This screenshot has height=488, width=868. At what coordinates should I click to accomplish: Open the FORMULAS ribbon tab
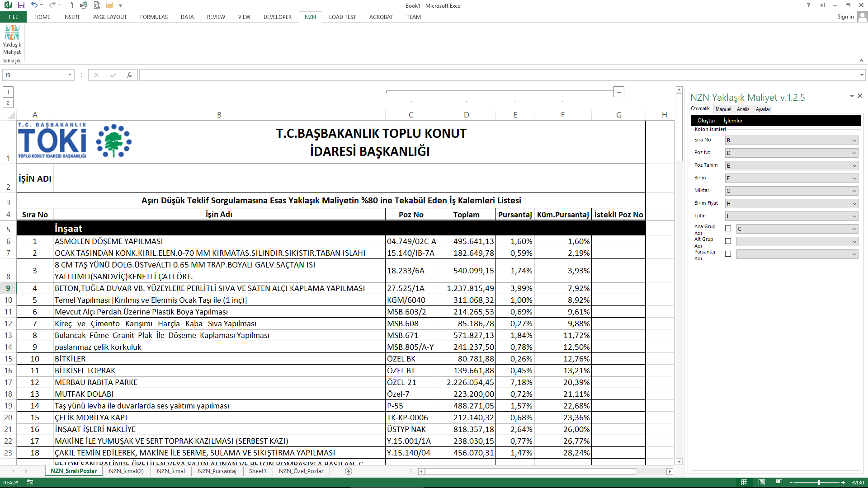click(x=154, y=17)
